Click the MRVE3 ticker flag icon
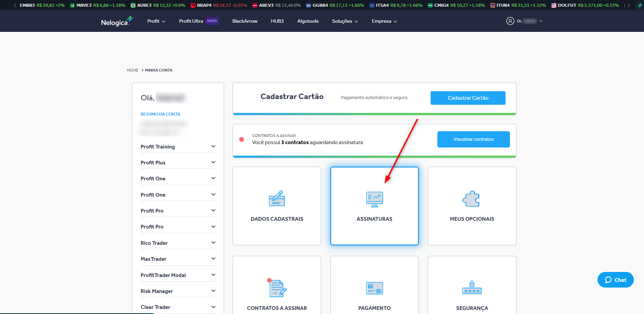 point(72,5)
